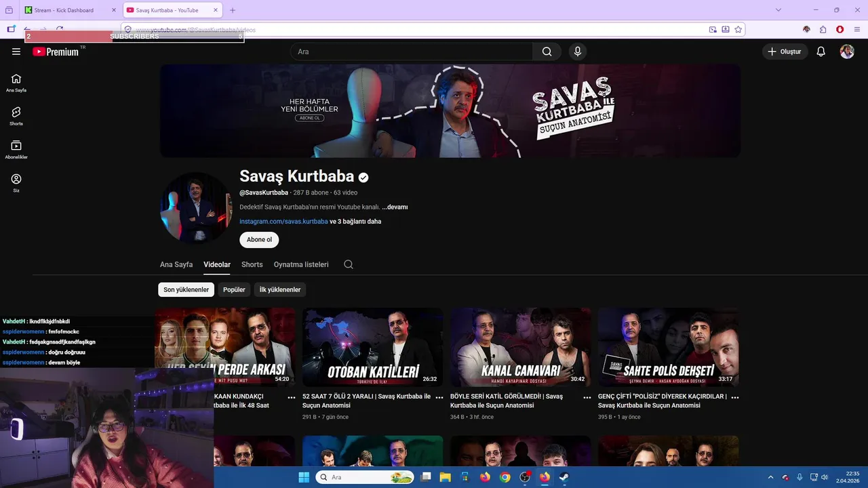This screenshot has height=488, width=868.
Task: Open BÖYLE SERİ KATİL GÖRÜLMEDİ title
Action: tap(507, 401)
